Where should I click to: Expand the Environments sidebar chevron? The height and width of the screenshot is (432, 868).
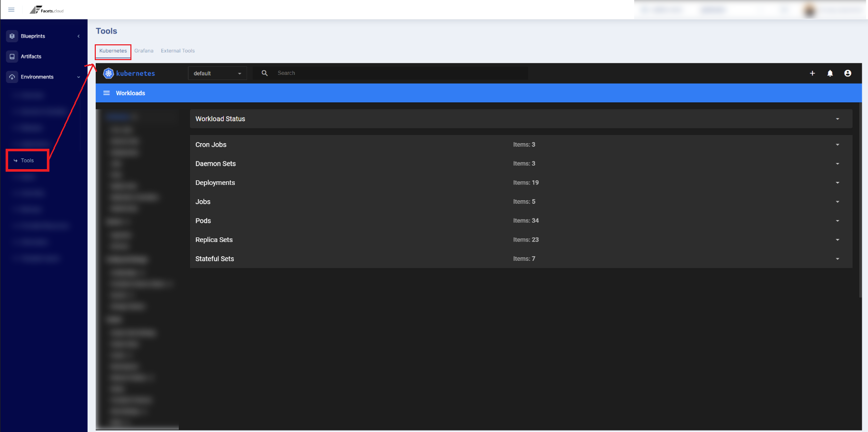pos(78,77)
